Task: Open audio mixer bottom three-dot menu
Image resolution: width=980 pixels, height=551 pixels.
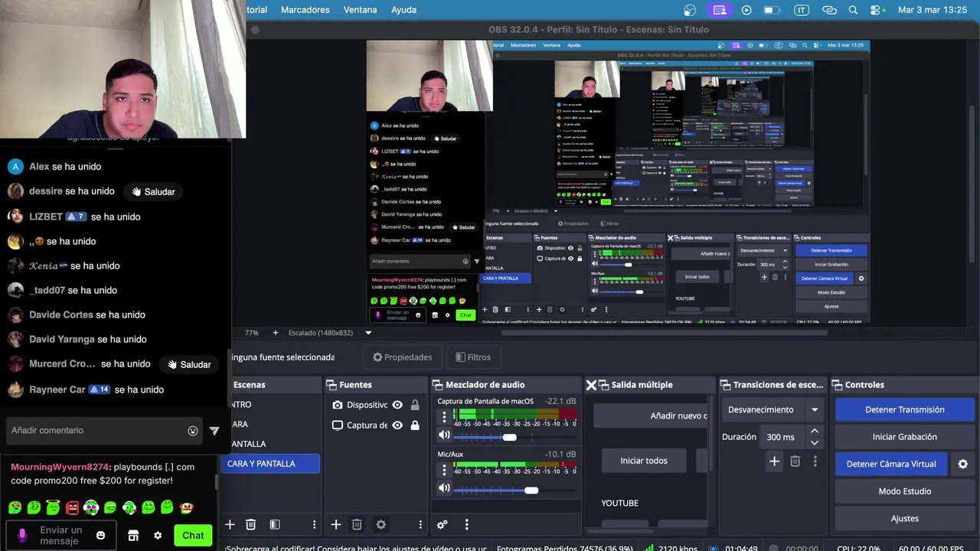Action: (x=466, y=524)
